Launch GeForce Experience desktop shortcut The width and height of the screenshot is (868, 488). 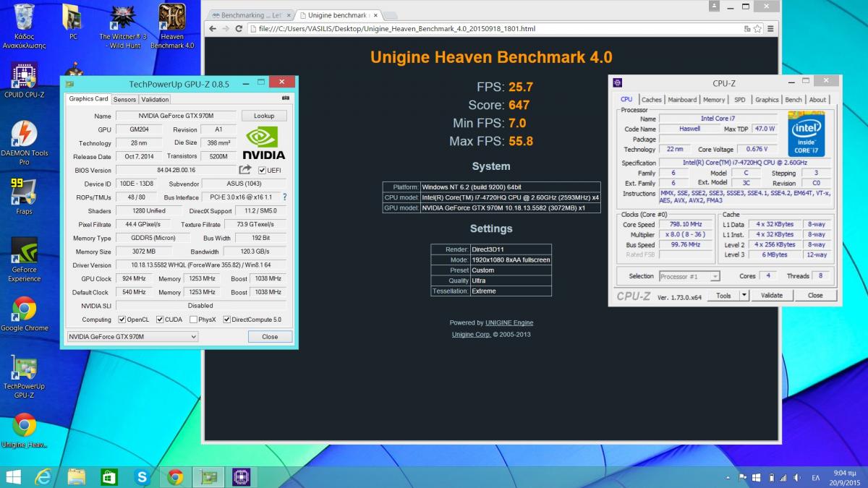24,260
